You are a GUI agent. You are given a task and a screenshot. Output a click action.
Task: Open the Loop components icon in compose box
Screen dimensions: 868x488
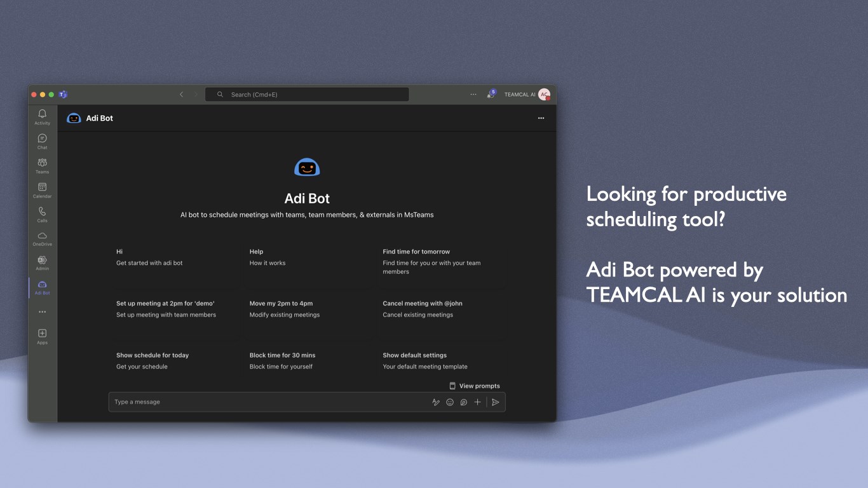(464, 402)
